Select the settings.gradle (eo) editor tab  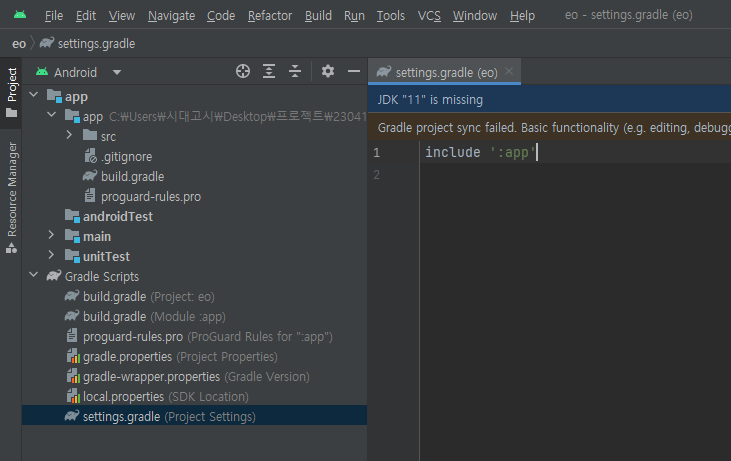click(444, 72)
